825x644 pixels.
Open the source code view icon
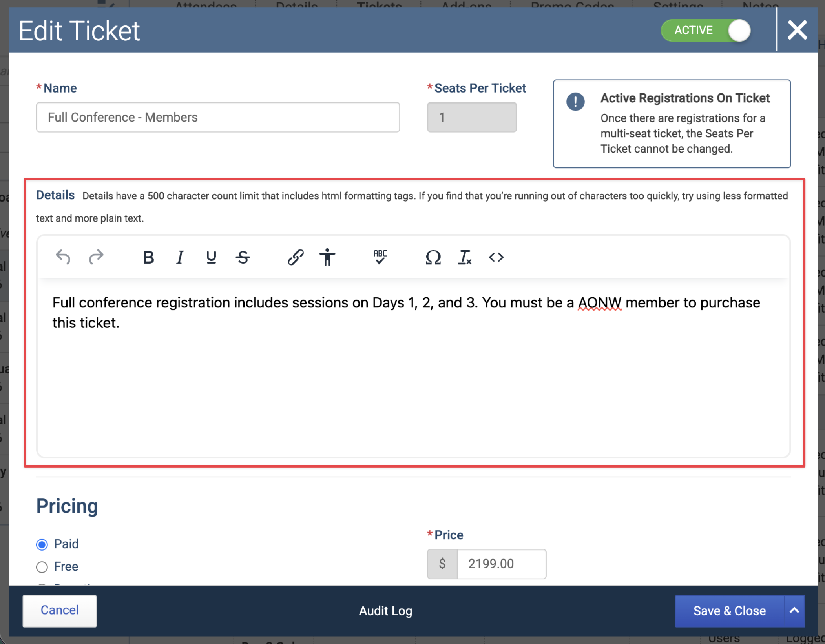[496, 257]
